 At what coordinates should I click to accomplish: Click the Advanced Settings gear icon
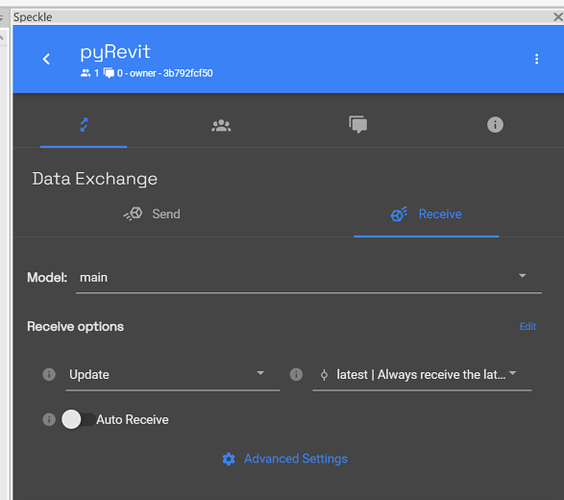pyautogui.click(x=228, y=459)
